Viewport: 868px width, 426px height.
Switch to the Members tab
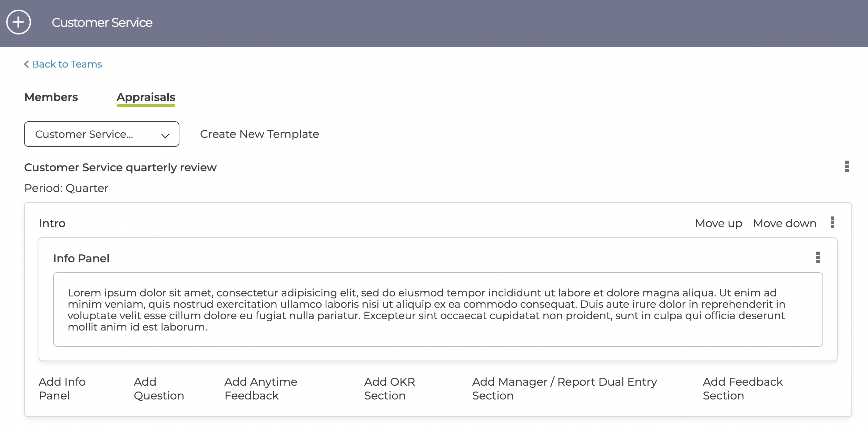tap(51, 97)
